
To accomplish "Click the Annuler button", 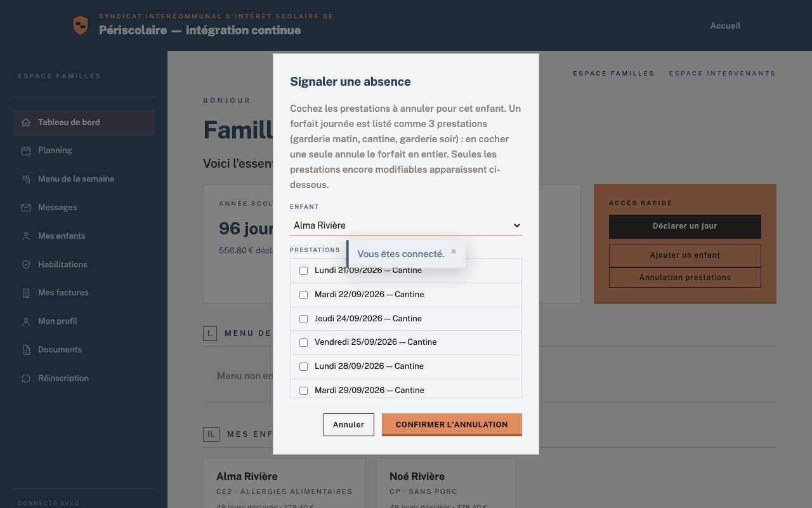I will click(x=349, y=425).
